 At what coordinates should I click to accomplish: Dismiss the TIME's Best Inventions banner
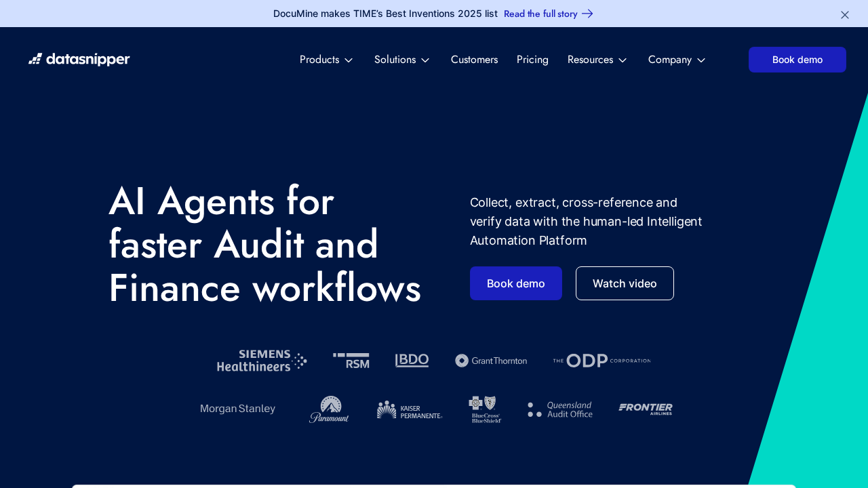844,14
